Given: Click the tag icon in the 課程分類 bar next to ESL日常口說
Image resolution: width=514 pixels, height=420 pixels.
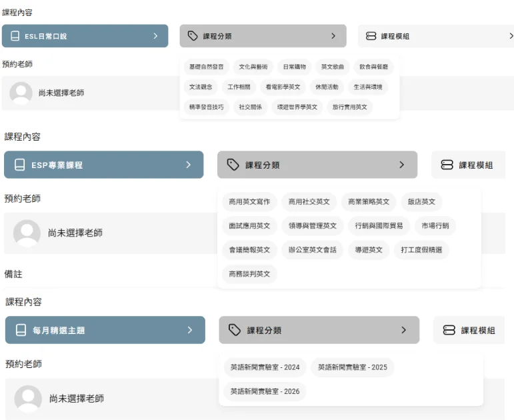Looking at the screenshot, I should [193, 36].
